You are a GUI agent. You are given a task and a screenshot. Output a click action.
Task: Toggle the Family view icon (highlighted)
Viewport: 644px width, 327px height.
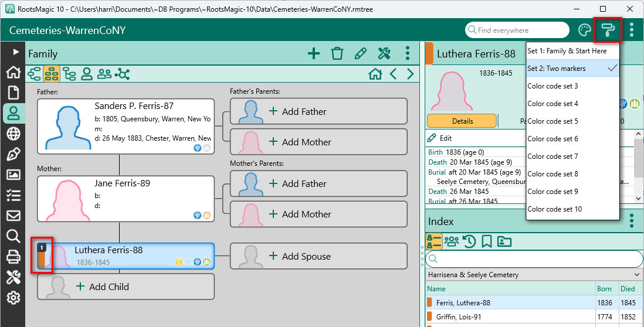pos(52,74)
